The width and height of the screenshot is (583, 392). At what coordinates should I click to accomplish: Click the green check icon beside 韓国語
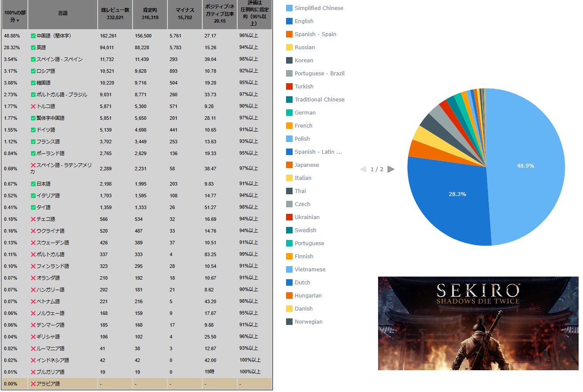click(33, 83)
